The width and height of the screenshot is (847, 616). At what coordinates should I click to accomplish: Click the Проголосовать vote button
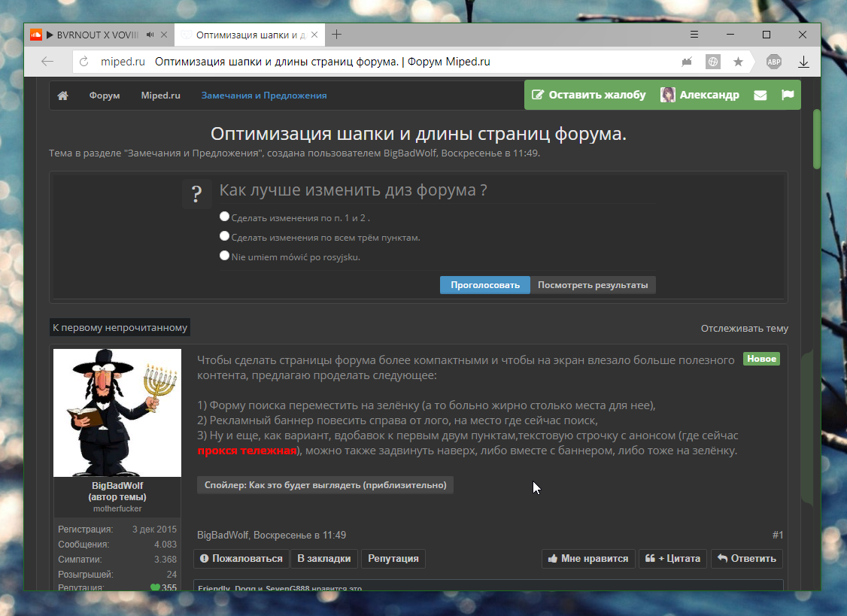[x=485, y=285]
